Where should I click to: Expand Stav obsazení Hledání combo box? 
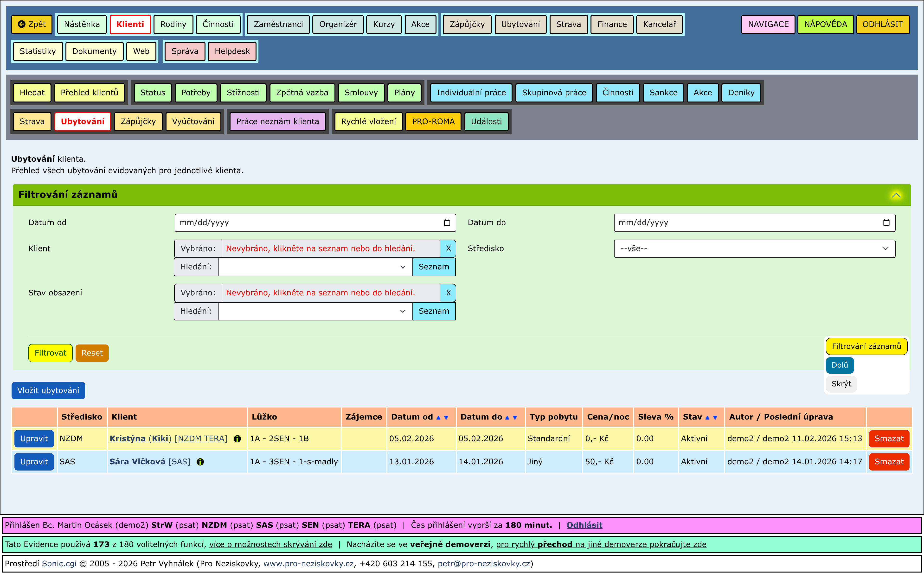(x=403, y=311)
